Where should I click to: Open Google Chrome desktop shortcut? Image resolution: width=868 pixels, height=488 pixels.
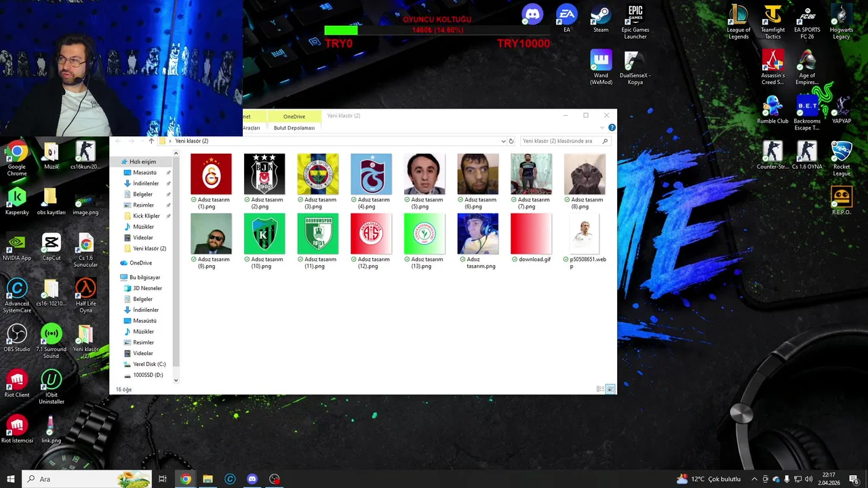coord(17,159)
